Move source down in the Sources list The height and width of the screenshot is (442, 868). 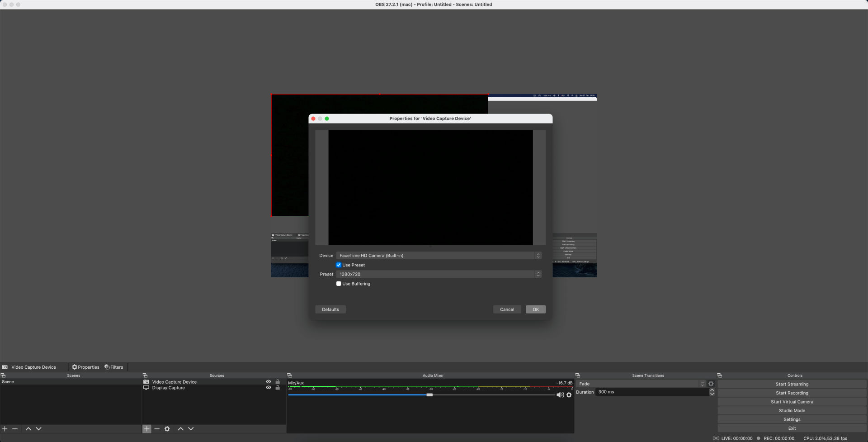point(191,428)
